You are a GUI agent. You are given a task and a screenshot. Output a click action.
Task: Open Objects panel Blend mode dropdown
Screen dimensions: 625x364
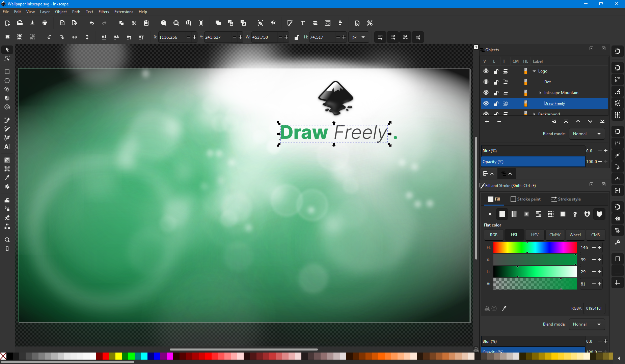pos(587,134)
